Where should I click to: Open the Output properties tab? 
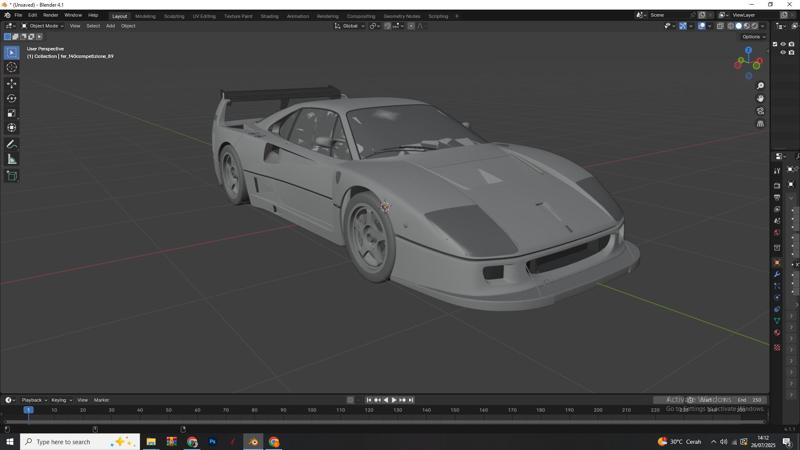point(777,197)
